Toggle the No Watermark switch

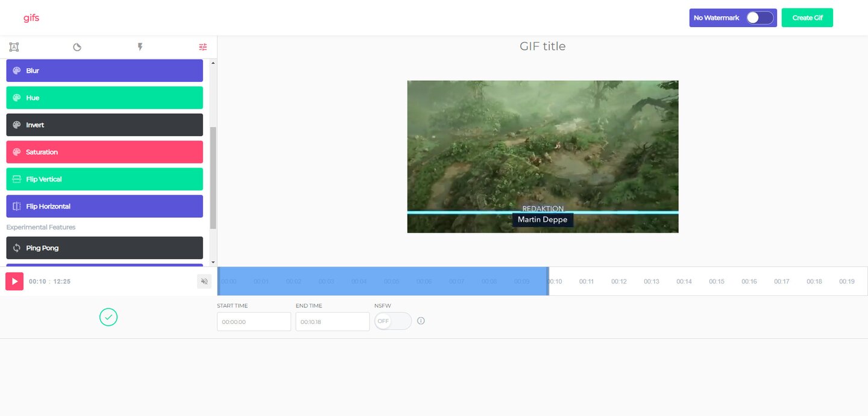tap(759, 18)
